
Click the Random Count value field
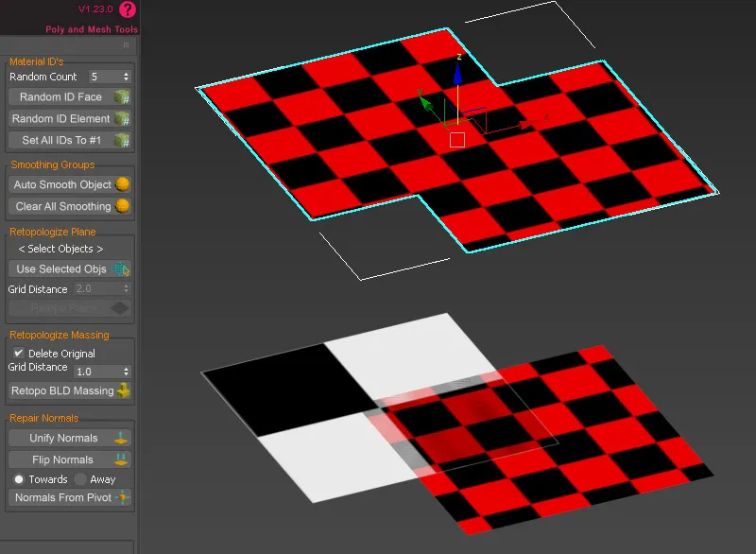point(105,77)
